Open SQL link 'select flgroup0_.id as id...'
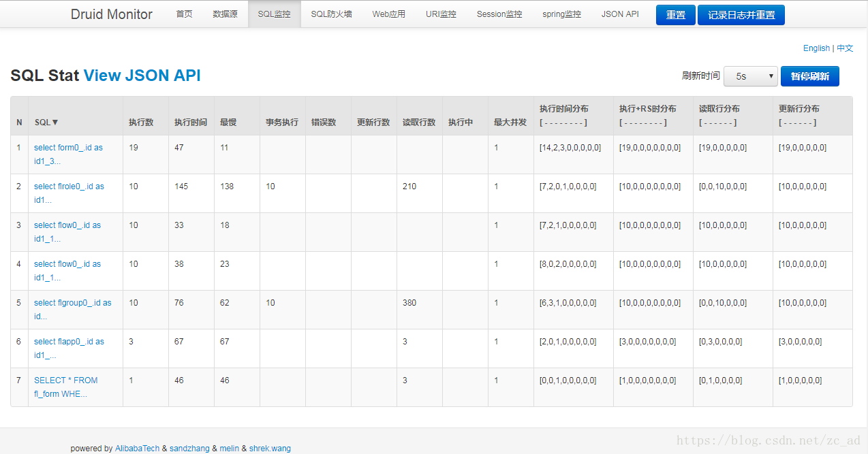868x454 pixels. (73, 310)
